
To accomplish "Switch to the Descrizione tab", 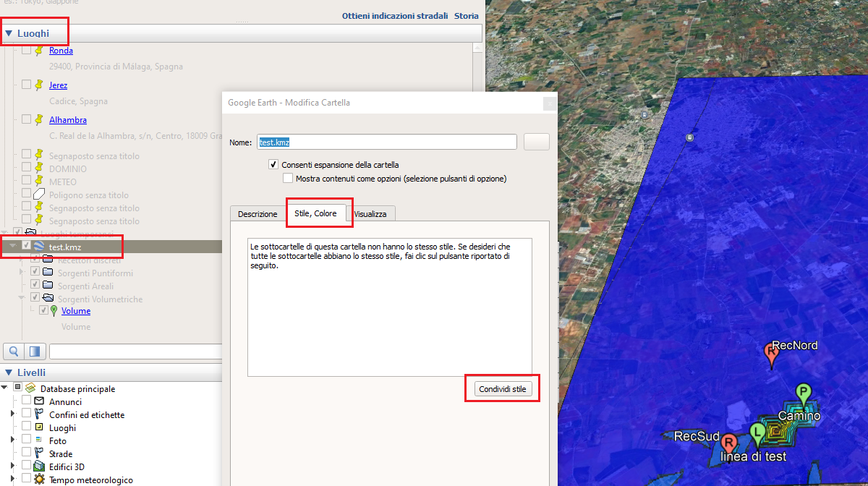I will (258, 214).
